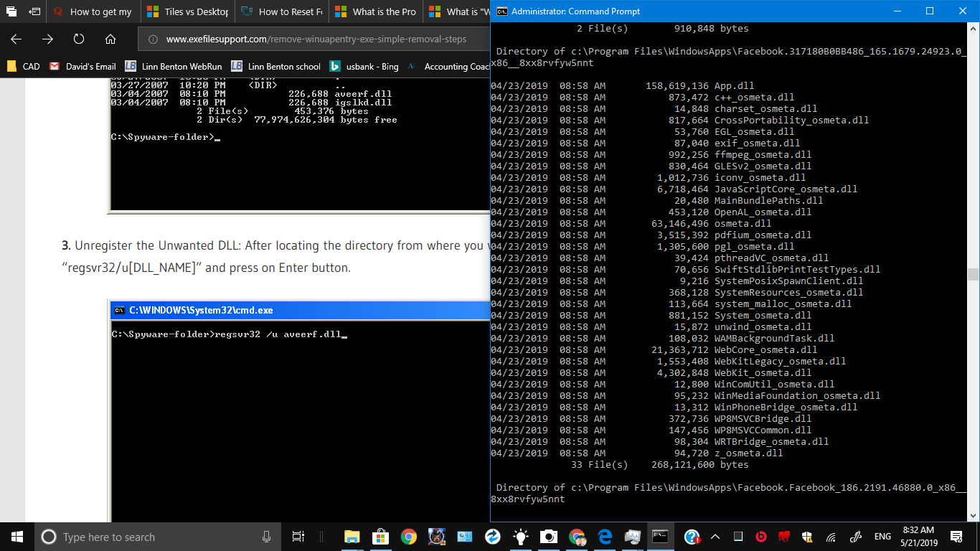Open Edge home page
Viewport: 980px width, 551px height.
coord(110,39)
